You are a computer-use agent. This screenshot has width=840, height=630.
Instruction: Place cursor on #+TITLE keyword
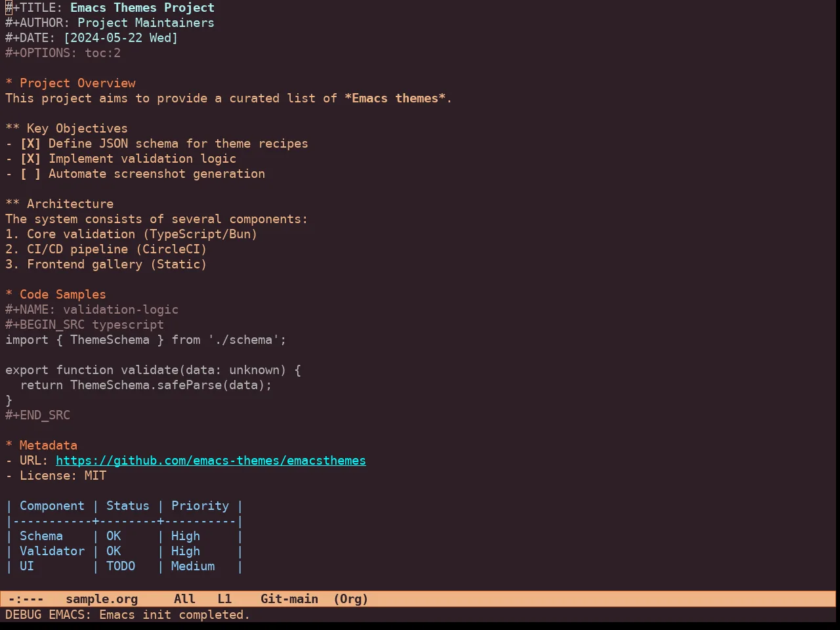tap(34, 8)
